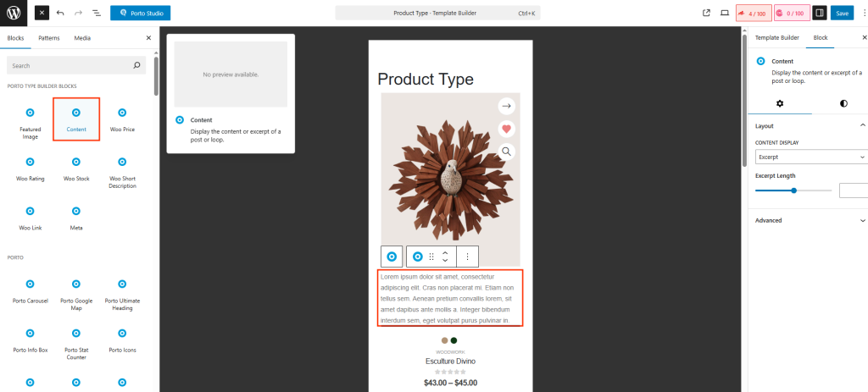This screenshot has height=392, width=868.
Task: Add the Woo Rating block
Action: pyautogui.click(x=30, y=168)
